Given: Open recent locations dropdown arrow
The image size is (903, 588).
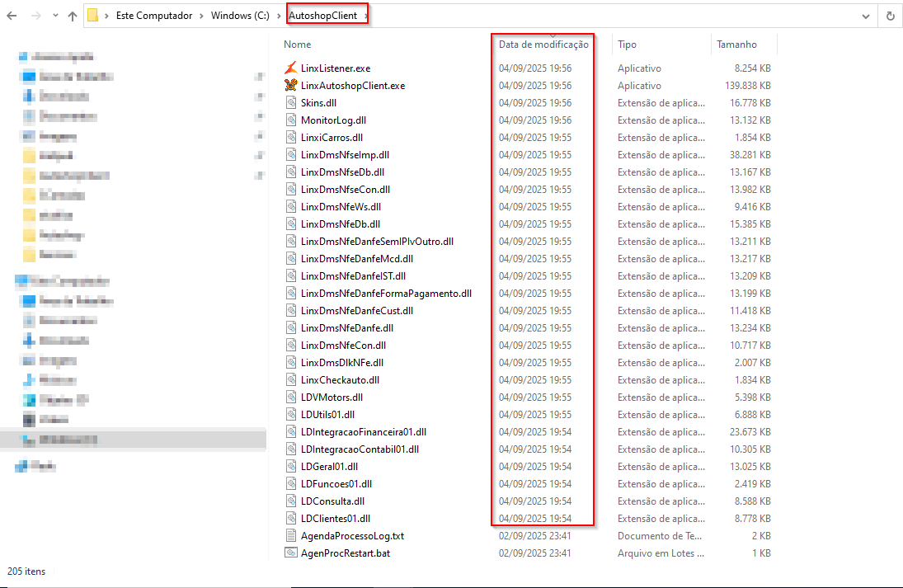Looking at the screenshot, I should 55,16.
